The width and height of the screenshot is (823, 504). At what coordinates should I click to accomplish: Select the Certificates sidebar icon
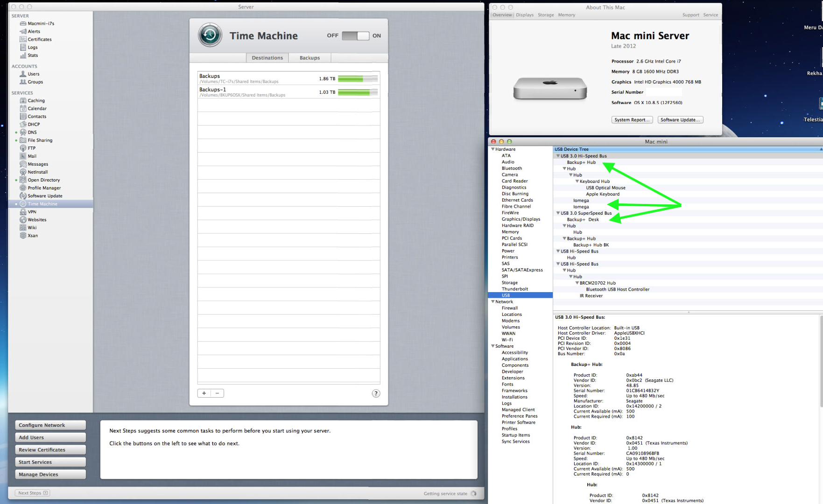click(23, 39)
